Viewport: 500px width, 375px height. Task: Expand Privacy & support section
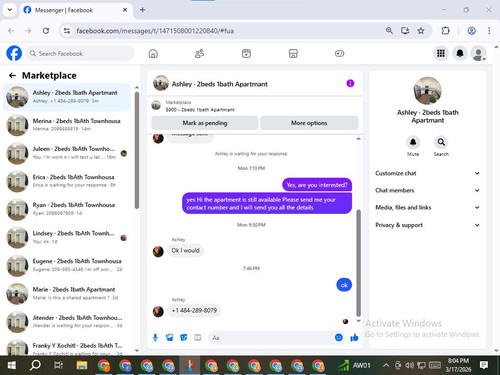(x=427, y=225)
